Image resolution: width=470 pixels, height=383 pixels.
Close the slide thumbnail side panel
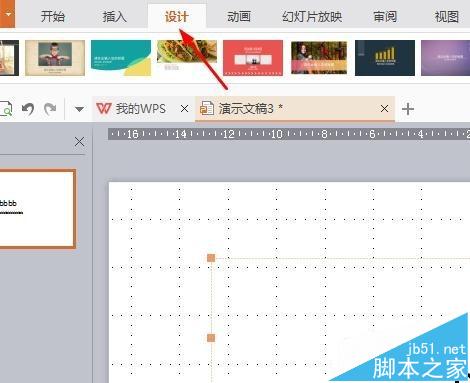pos(79,142)
